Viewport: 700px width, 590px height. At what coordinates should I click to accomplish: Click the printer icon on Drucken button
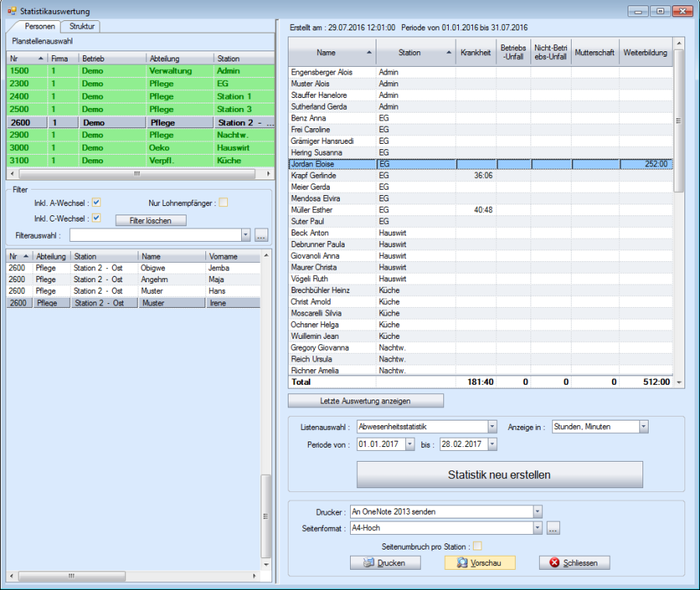click(369, 563)
